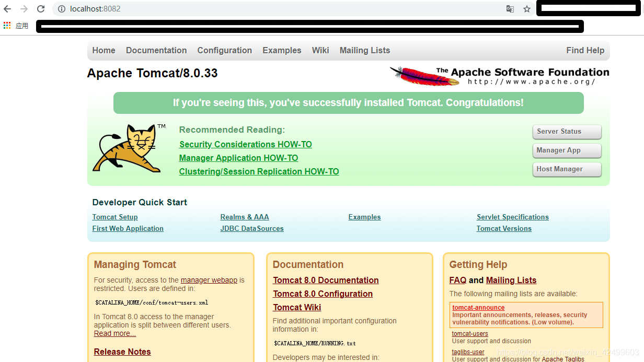The height and width of the screenshot is (362, 644).
Task: Click the browser forward arrow
Action: click(x=24, y=9)
